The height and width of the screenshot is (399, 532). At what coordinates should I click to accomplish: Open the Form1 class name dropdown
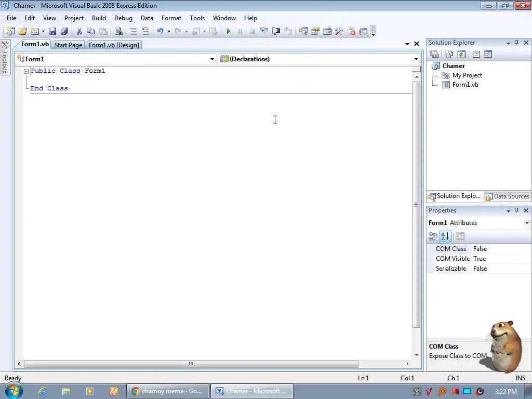click(212, 59)
